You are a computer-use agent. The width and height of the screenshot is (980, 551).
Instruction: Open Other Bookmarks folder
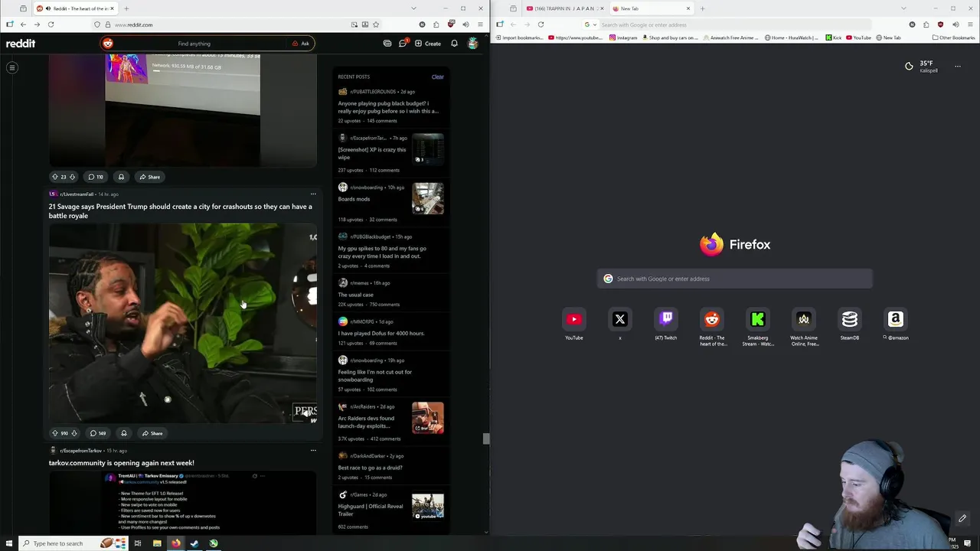coord(953,37)
